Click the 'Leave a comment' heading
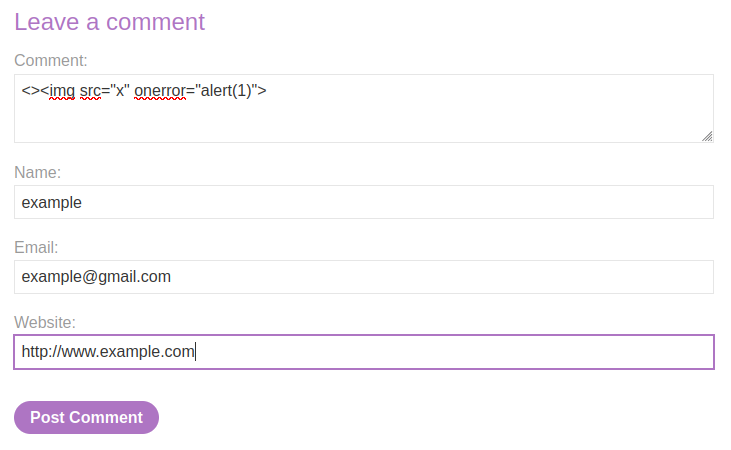This screenshot has width=731, height=450. [110, 22]
